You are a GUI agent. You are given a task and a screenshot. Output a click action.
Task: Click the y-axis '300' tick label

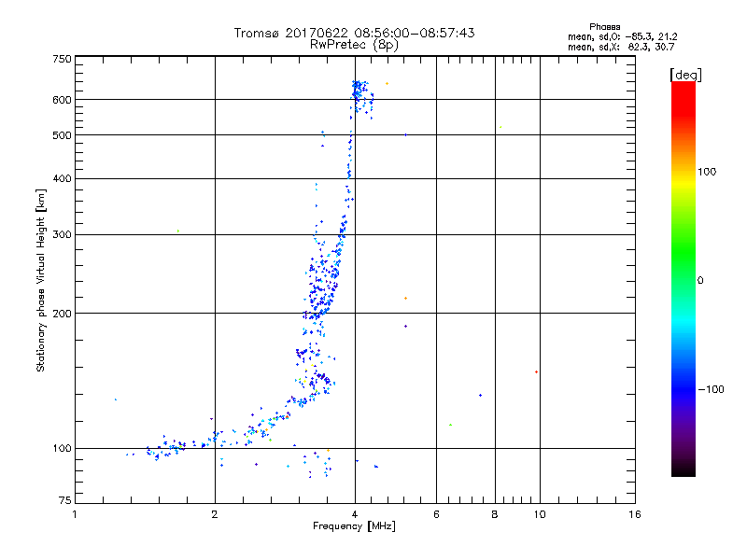[x=62, y=235]
